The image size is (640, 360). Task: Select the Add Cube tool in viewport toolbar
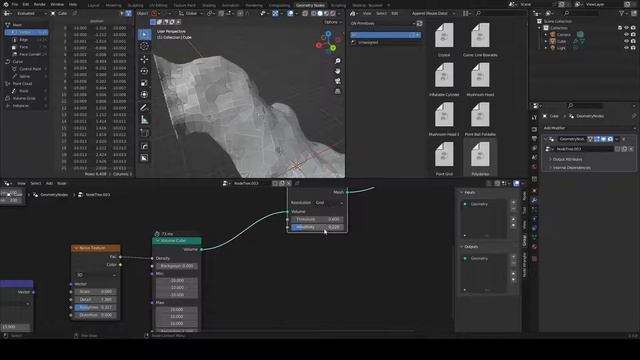click(144, 133)
